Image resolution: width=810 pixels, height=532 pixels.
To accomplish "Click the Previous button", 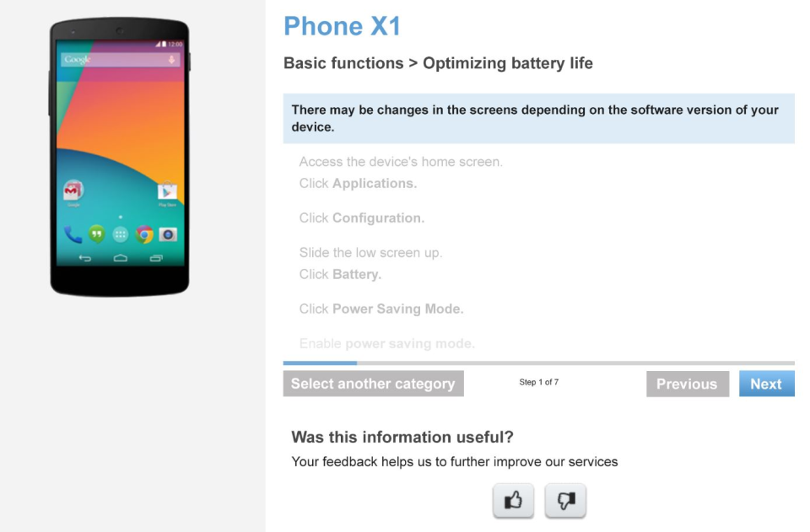I will [688, 384].
